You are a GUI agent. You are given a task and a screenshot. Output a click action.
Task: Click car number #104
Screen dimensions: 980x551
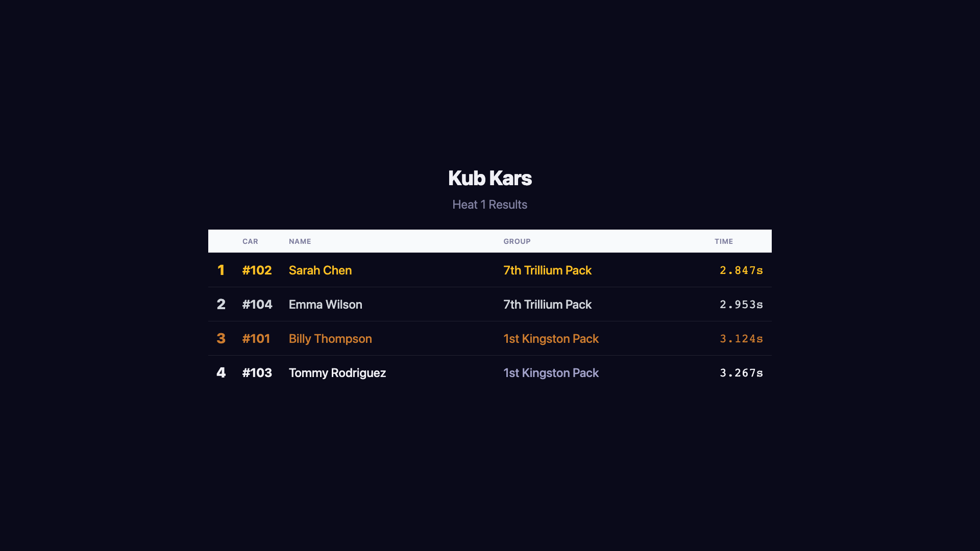[x=257, y=305]
